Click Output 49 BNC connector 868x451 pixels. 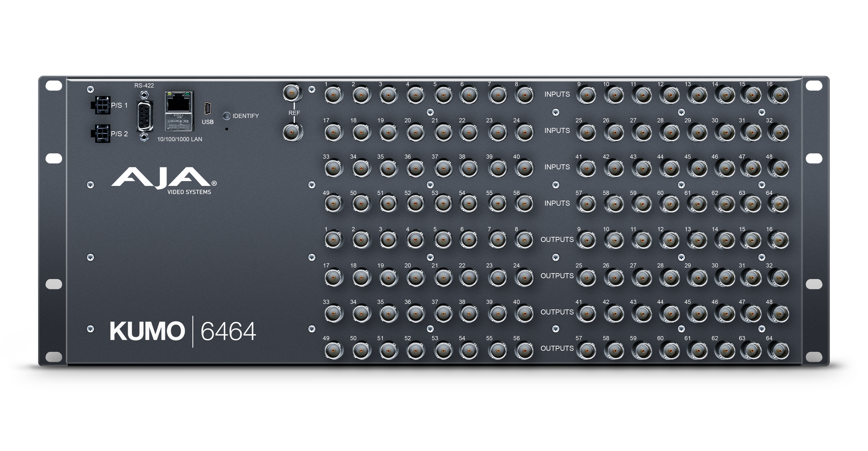[x=334, y=350]
